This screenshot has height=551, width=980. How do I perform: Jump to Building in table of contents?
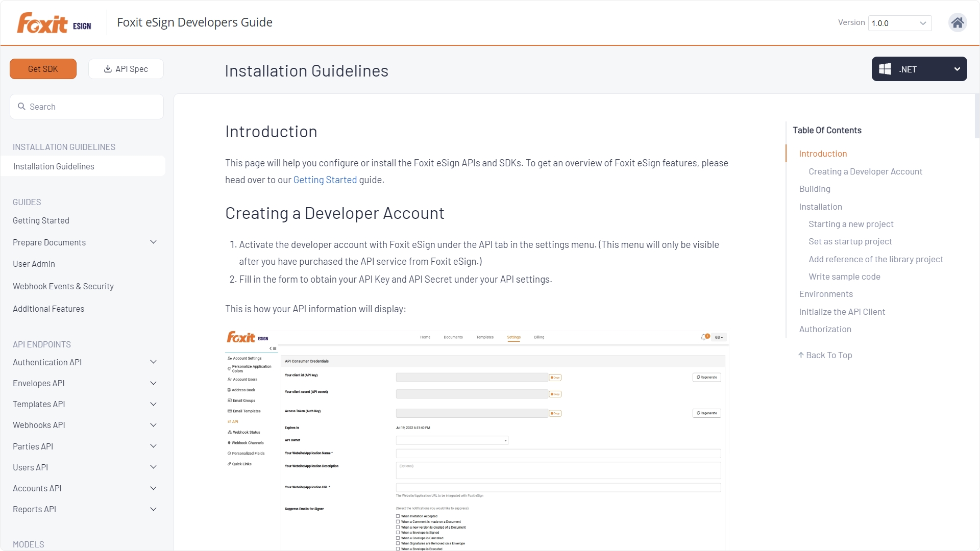point(815,189)
